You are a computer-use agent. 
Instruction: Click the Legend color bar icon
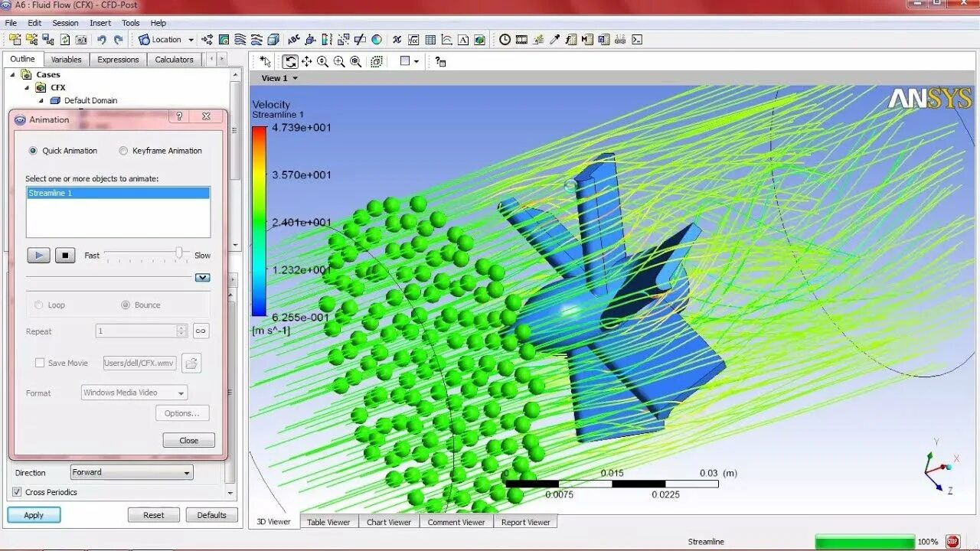click(x=327, y=39)
